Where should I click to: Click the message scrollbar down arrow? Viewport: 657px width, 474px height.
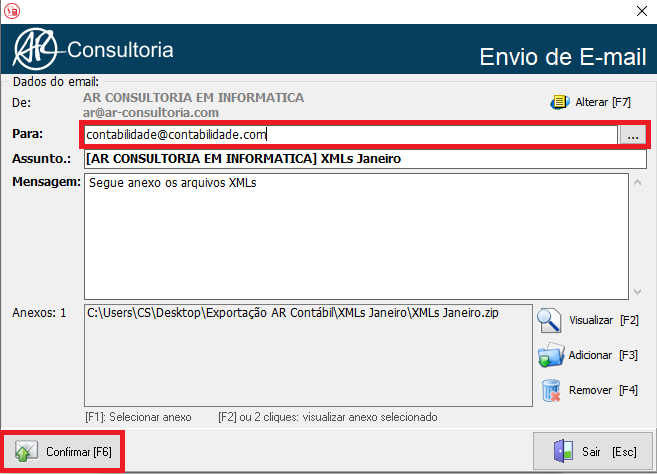pos(637,292)
